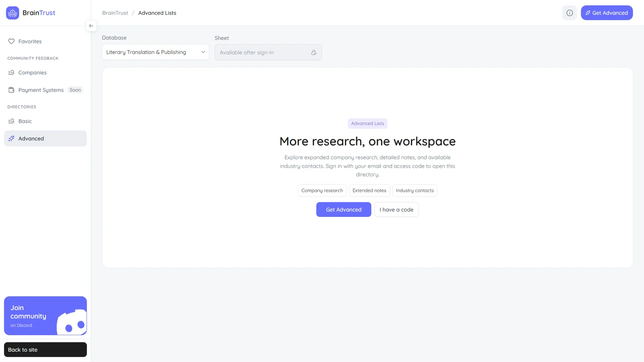Click the Company research tag
This screenshot has height=362, width=644.
click(322, 190)
